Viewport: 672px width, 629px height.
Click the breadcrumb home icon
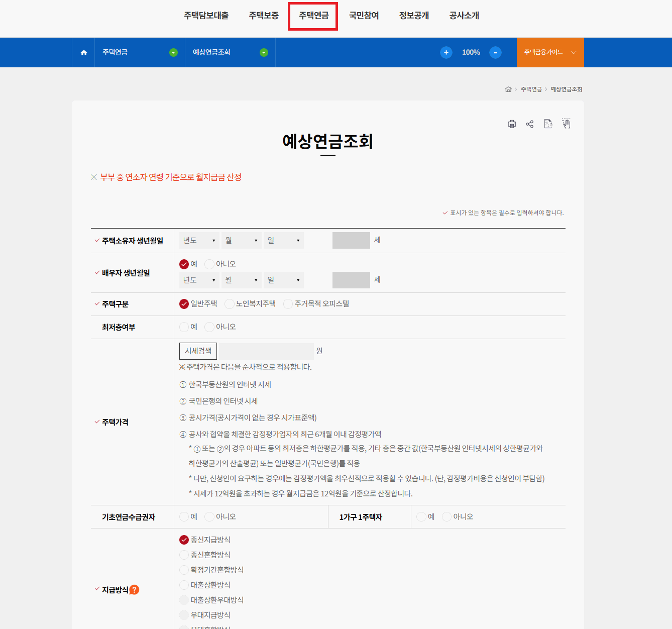(508, 89)
